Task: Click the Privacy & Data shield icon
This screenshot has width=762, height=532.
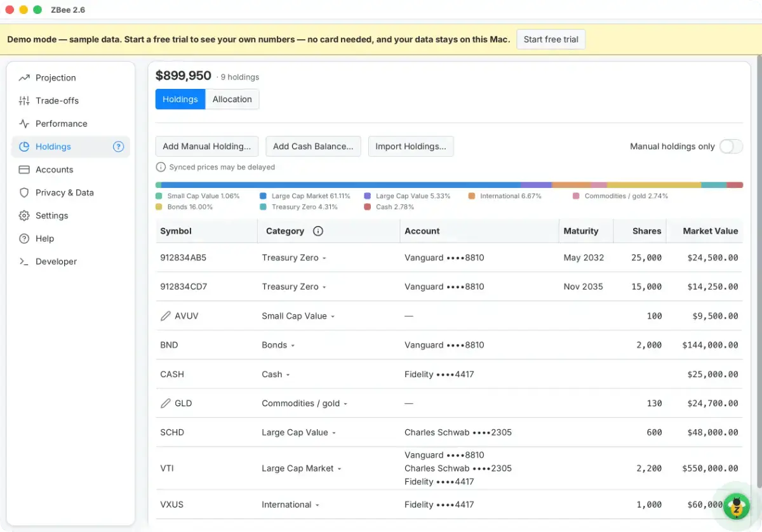Action: click(x=24, y=192)
